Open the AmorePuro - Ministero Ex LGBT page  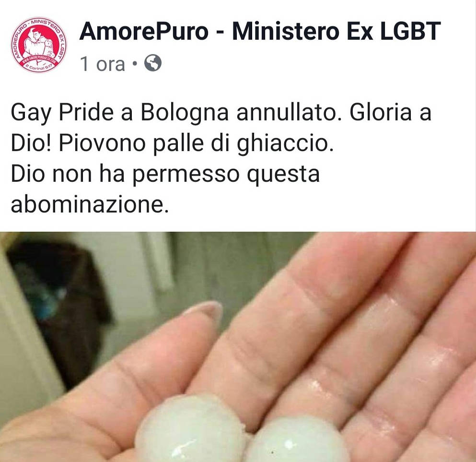260,31
